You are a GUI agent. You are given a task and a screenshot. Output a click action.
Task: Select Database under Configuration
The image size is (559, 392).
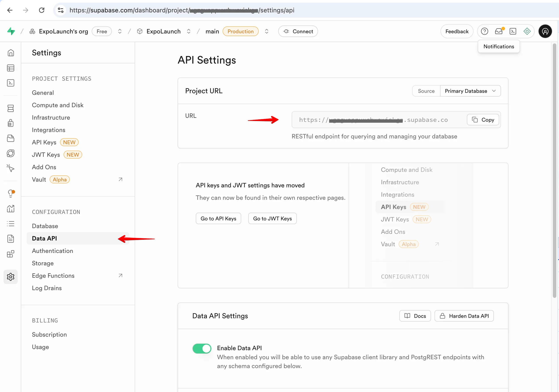pos(45,226)
